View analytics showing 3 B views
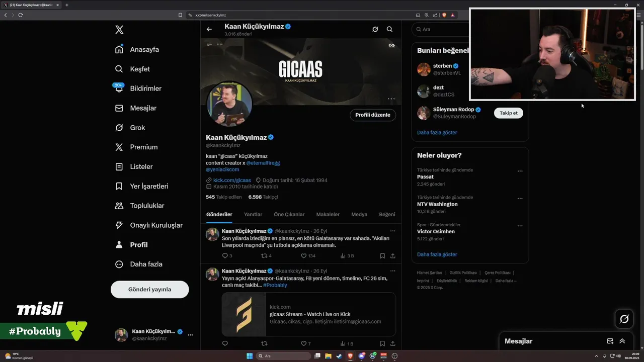 pos(347,256)
